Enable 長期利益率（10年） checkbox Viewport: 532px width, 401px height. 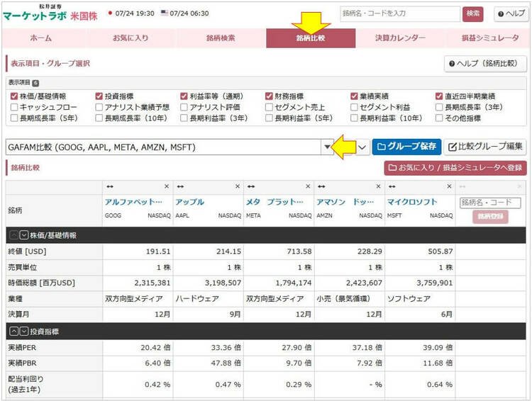pos(354,118)
